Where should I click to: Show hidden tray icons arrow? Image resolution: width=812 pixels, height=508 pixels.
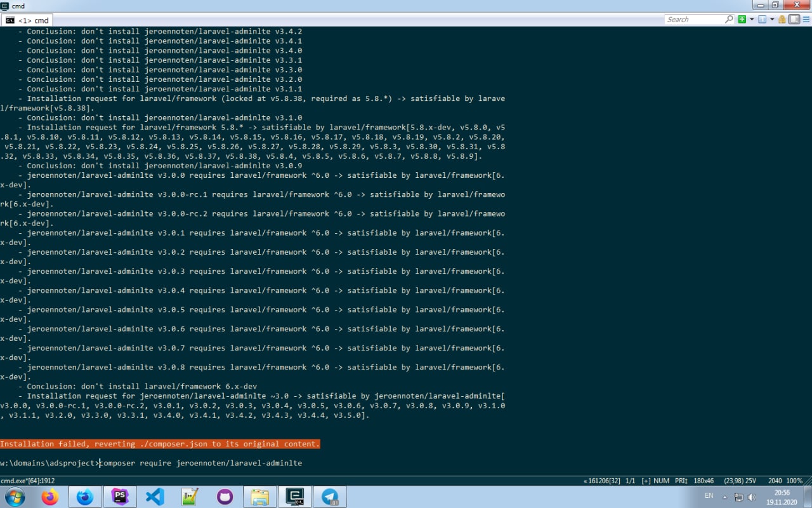point(725,497)
